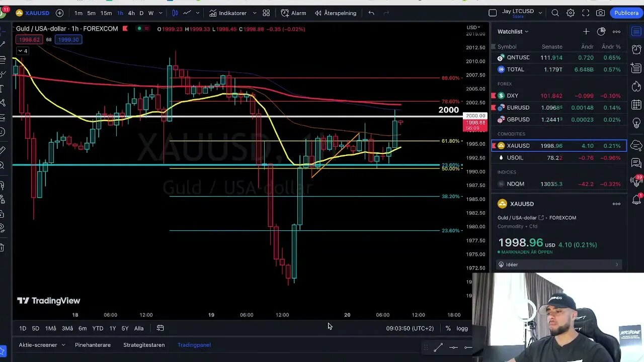Undo the last chart action

(371, 13)
